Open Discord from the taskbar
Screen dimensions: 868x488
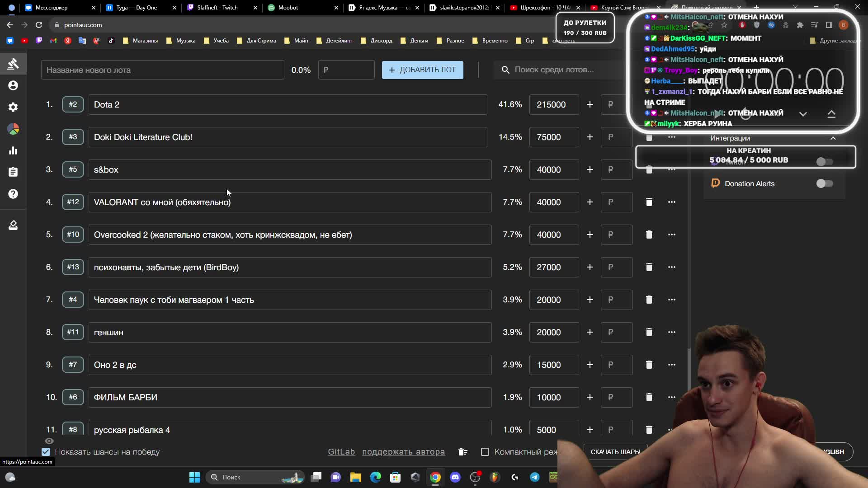coord(455,477)
